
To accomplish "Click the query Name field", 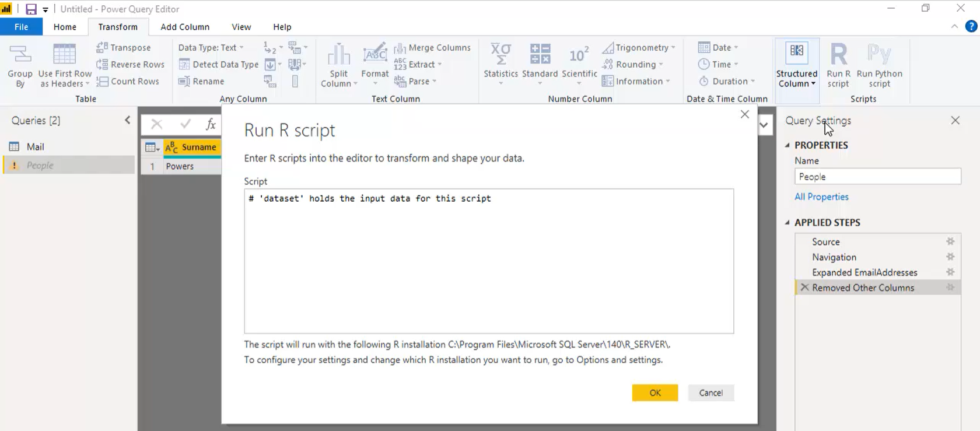I will pos(877,177).
